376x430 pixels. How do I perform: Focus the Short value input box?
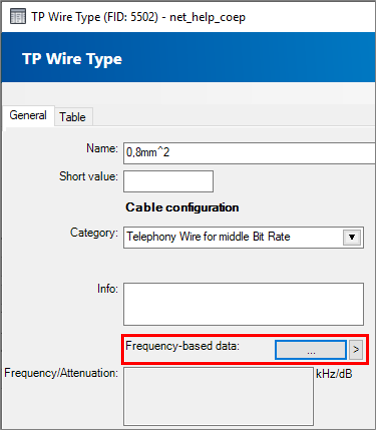(168, 181)
